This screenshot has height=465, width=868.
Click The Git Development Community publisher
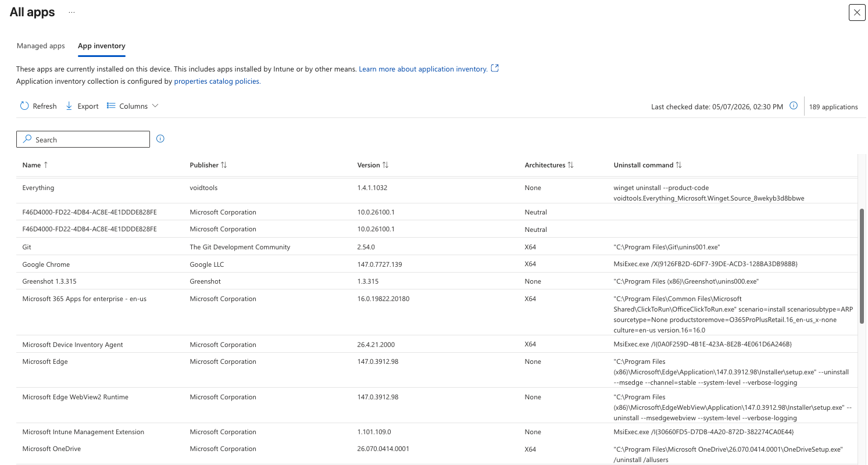(240, 247)
